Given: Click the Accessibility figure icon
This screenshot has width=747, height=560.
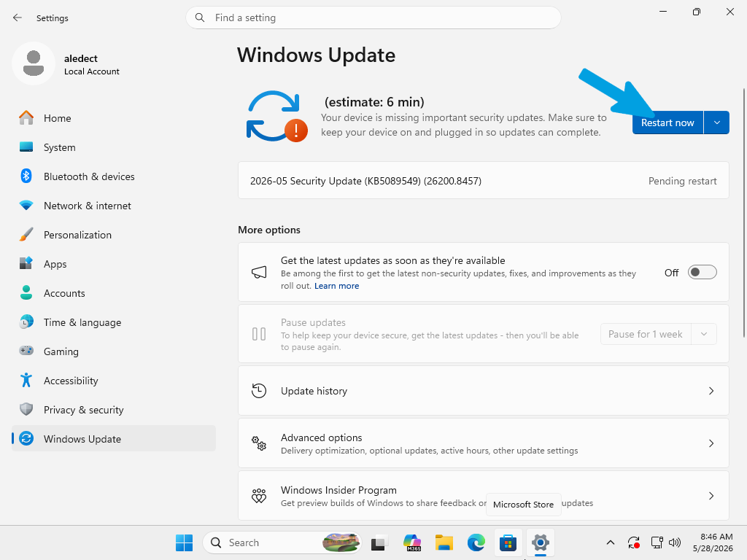Looking at the screenshot, I should 26,381.
